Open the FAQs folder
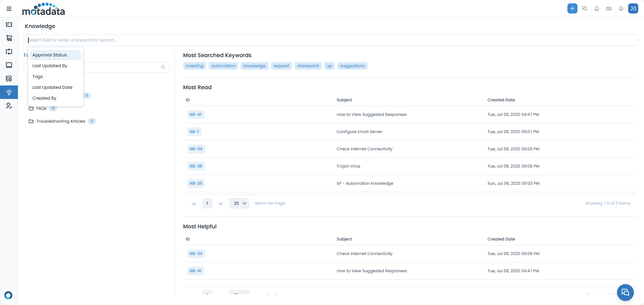The image size is (644, 305). (x=41, y=108)
